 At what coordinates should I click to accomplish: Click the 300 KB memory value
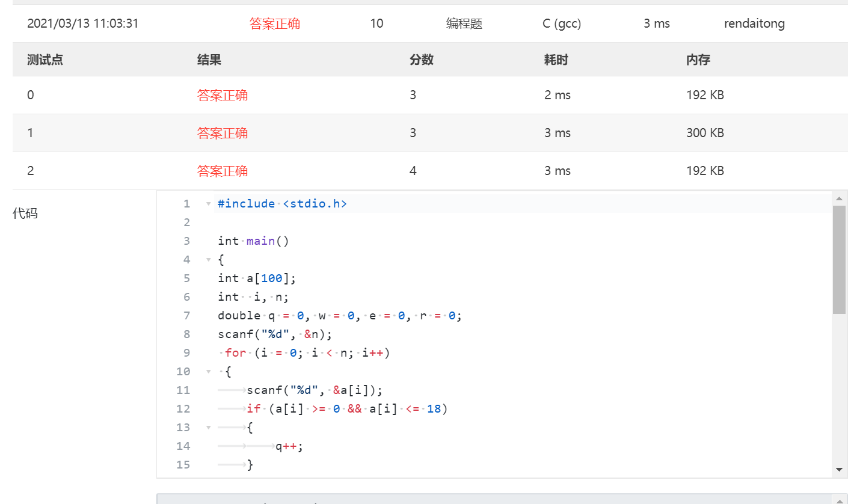705,133
